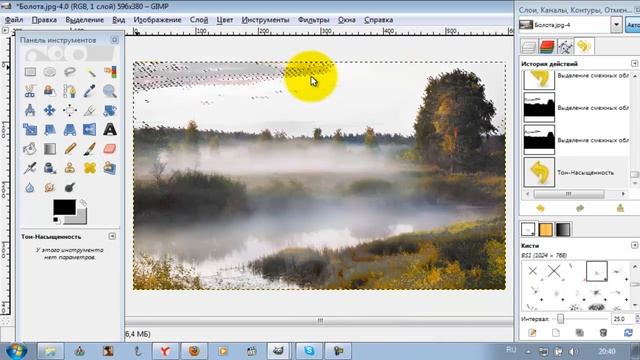Select the Fuzzy Select magic wand tool
Image resolution: width=640 pixels, height=360 pixels.
pyautogui.click(x=90, y=72)
